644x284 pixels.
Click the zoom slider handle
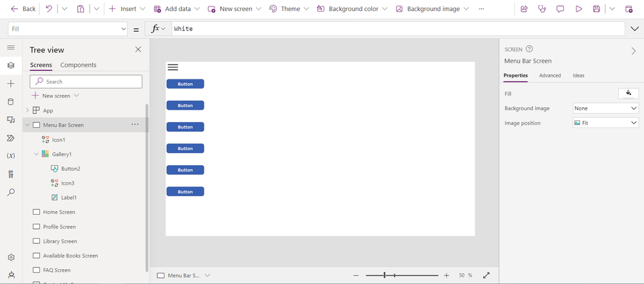click(x=384, y=276)
